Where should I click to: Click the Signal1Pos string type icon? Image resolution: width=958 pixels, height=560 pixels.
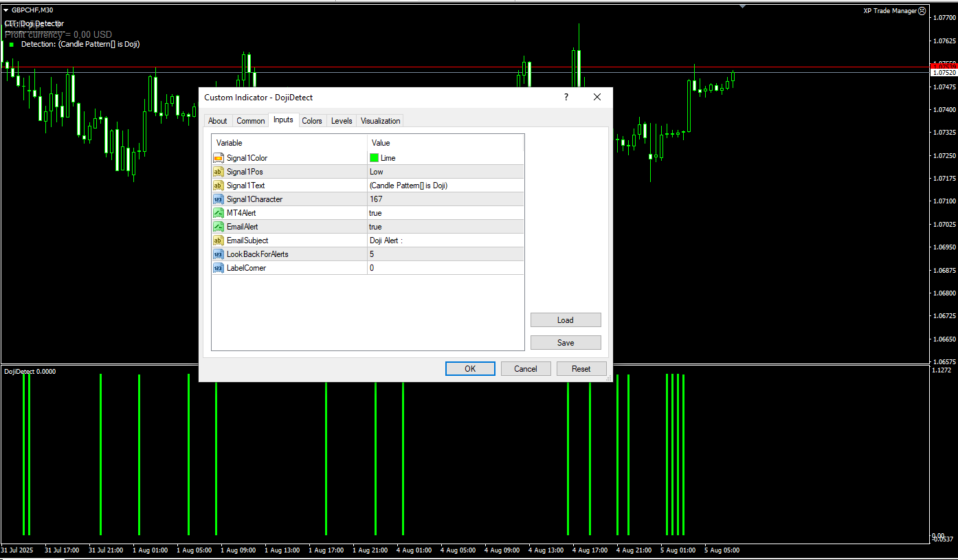(x=218, y=172)
